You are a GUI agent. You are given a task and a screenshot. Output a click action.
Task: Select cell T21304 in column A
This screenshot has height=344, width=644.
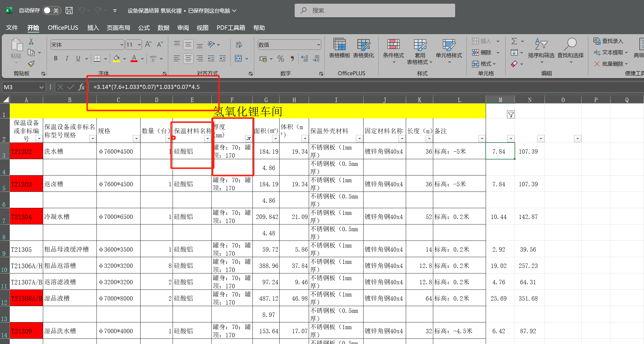(x=26, y=216)
